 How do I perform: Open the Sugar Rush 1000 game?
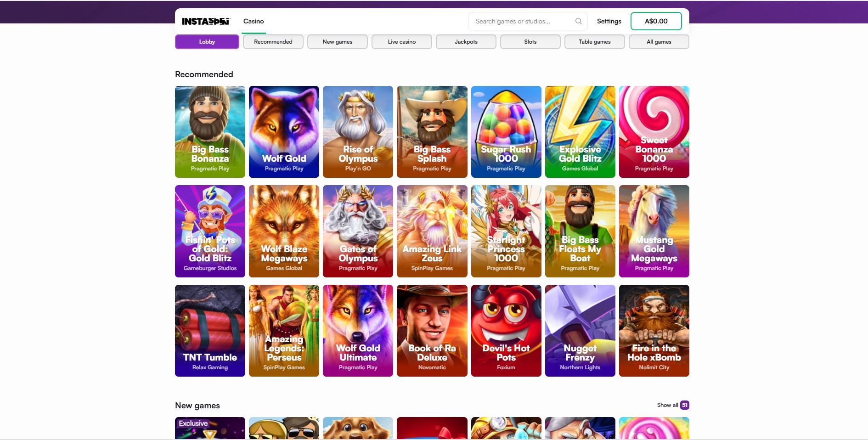506,132
